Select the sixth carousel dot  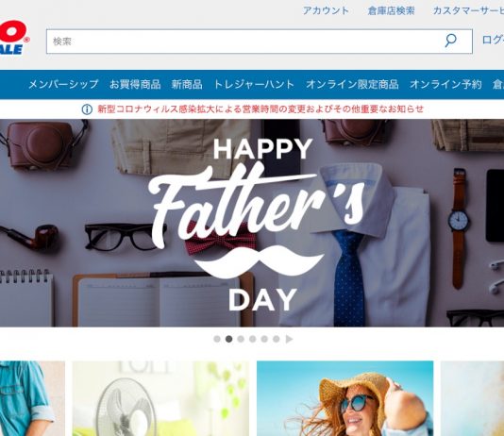(277, 339)
